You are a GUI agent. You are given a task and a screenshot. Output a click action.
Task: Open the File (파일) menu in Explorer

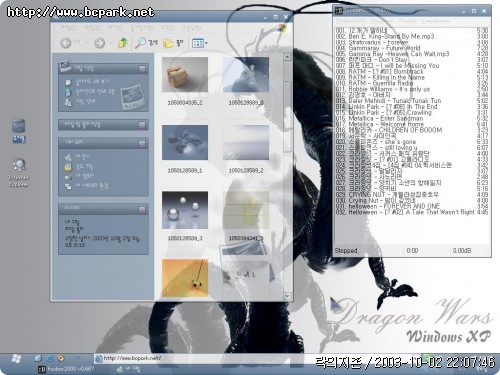(69, 28)
